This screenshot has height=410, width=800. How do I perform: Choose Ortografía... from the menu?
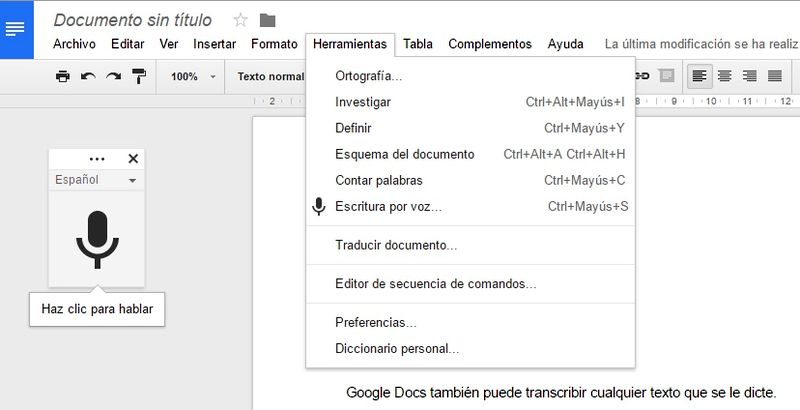pos(470,76)
